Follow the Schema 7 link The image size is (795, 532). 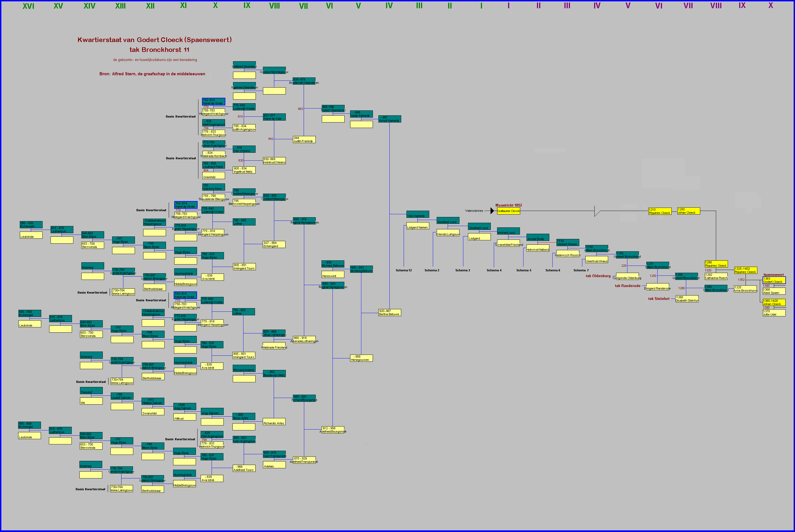[581, 271]
